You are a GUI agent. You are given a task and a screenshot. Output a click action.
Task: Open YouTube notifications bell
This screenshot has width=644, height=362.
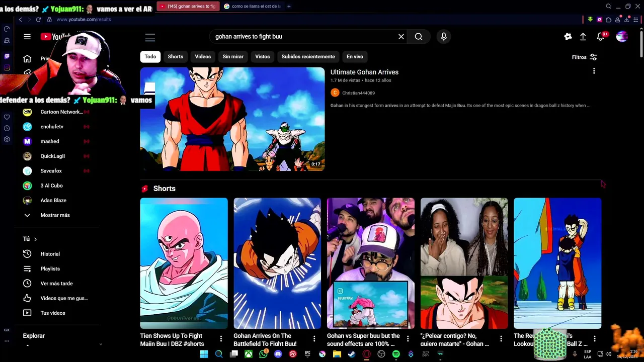(x=600, y=37)
